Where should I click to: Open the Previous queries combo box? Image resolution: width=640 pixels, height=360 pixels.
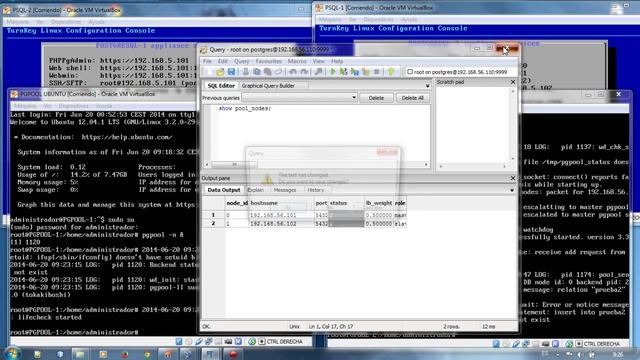click(x=300, y=98)
